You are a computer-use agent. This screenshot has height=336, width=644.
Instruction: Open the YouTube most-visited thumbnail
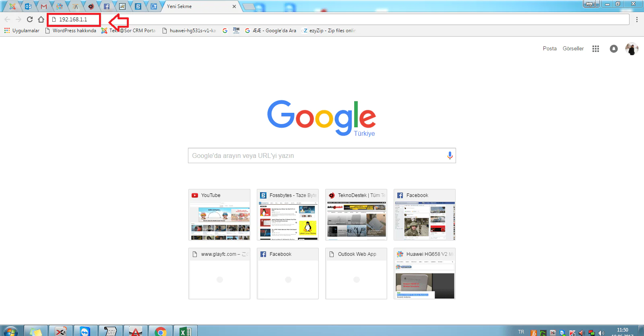click(219, 215)
